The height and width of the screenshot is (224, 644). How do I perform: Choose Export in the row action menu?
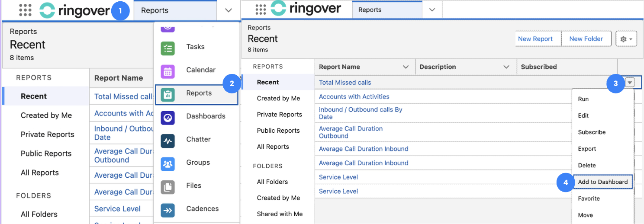[587, 149]
